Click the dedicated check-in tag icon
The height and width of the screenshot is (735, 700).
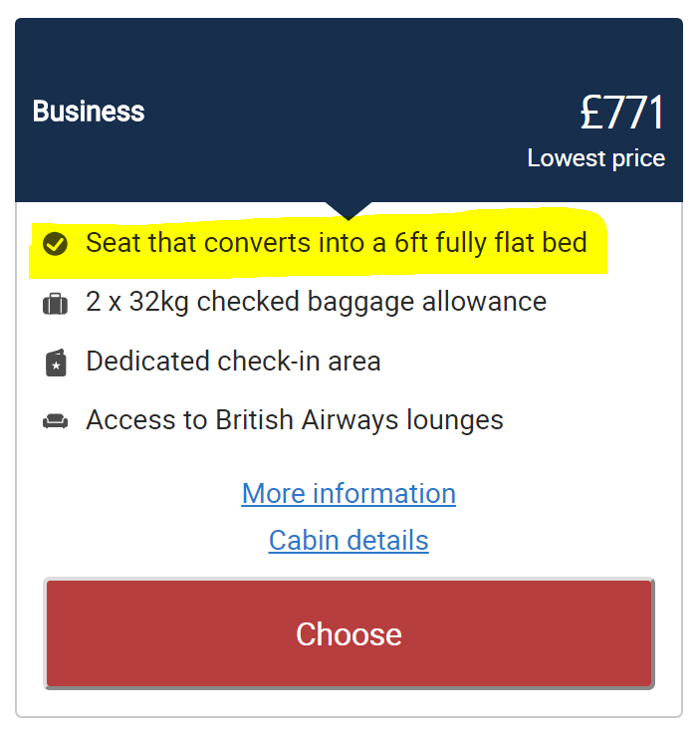point(56,362)
